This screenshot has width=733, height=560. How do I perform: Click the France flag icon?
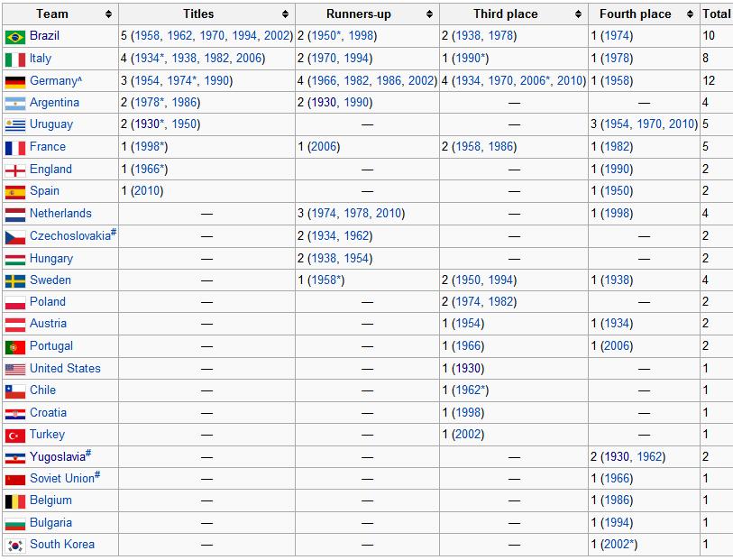pyautogui.click(x=15, y=148)
